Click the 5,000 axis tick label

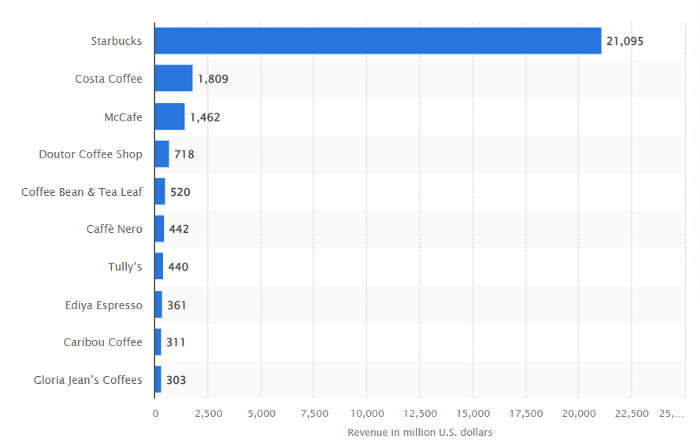262,414
